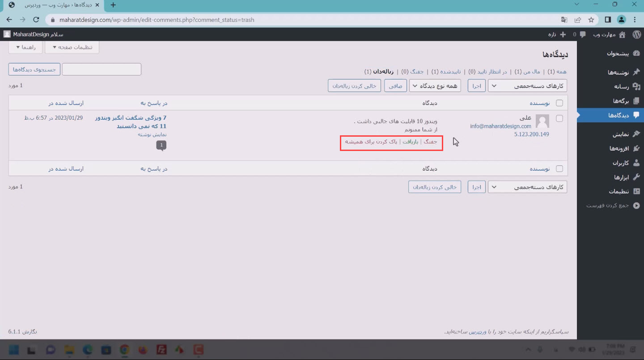Image resolution: width=644 pixels, height=360 pixels.
Task: Switch to the جفنگ (0) spam filter tab
Action: pos(412,71)
